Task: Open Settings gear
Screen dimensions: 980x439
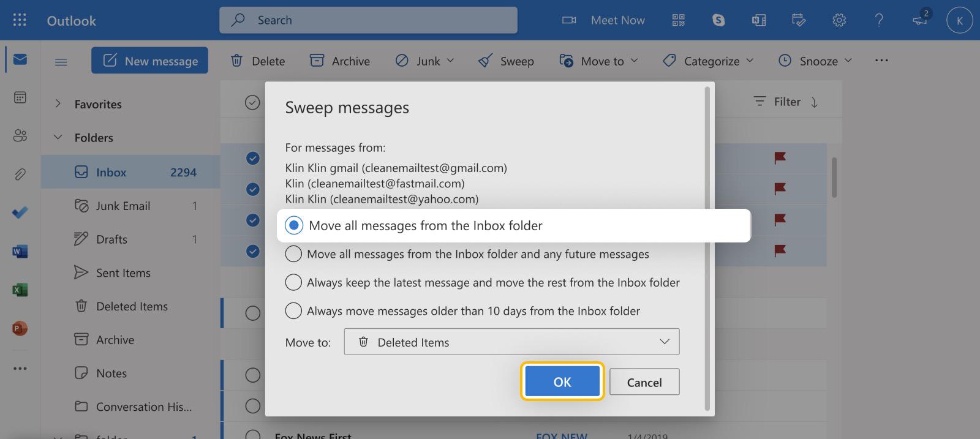Action: (x=839, y=20)
